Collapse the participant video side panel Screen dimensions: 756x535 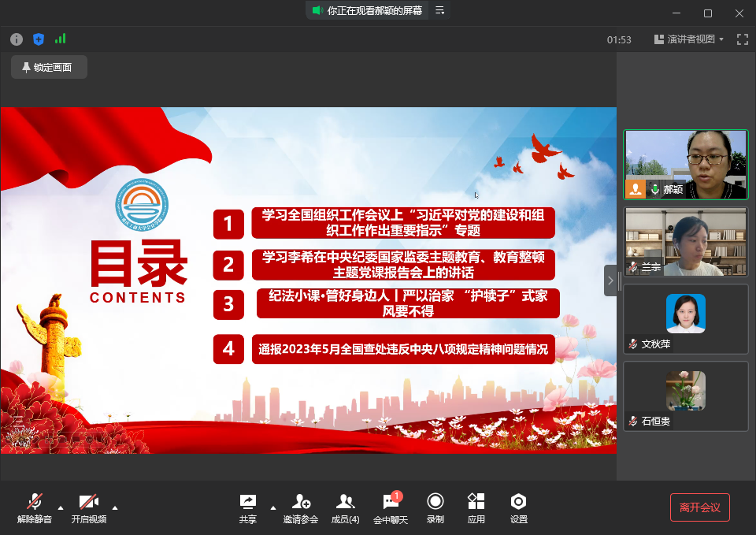610,281
